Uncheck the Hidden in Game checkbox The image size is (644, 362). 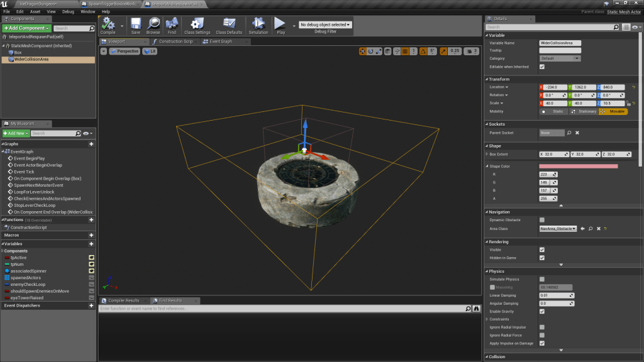(x=542, y=258)
